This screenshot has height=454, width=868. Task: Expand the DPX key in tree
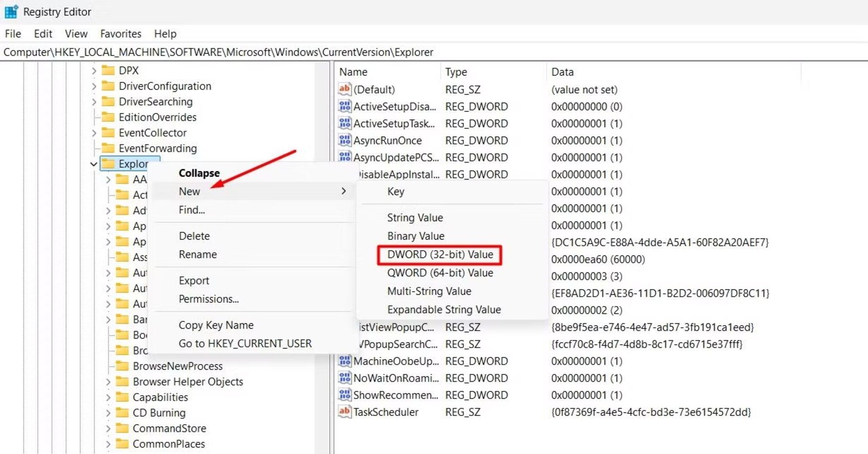click(x=94, y=71)
